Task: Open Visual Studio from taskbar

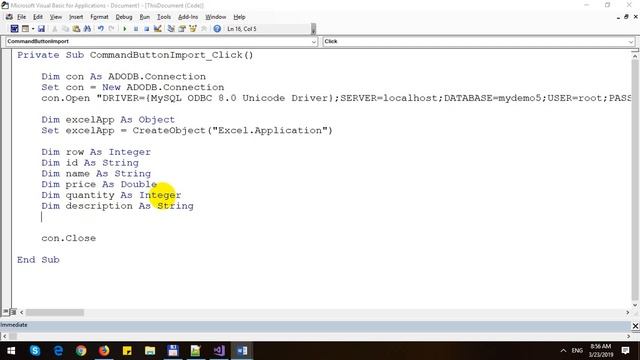Action: [x=219, y=351]
